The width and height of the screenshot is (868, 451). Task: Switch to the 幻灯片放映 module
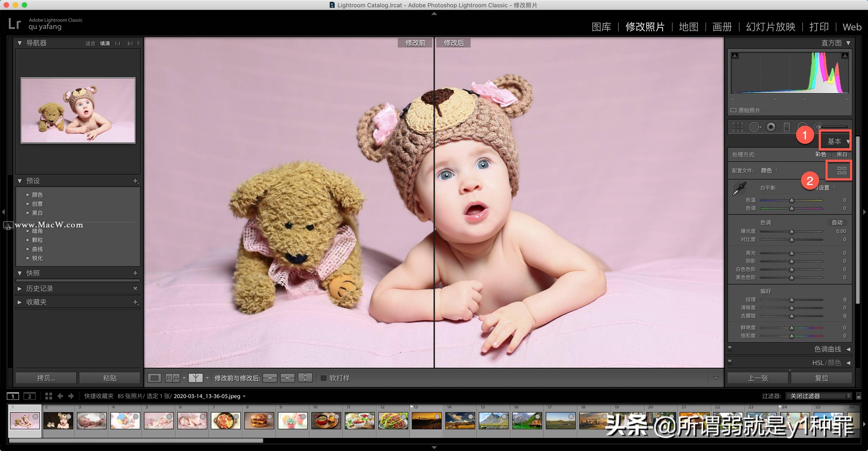click(x=771, y=27)
